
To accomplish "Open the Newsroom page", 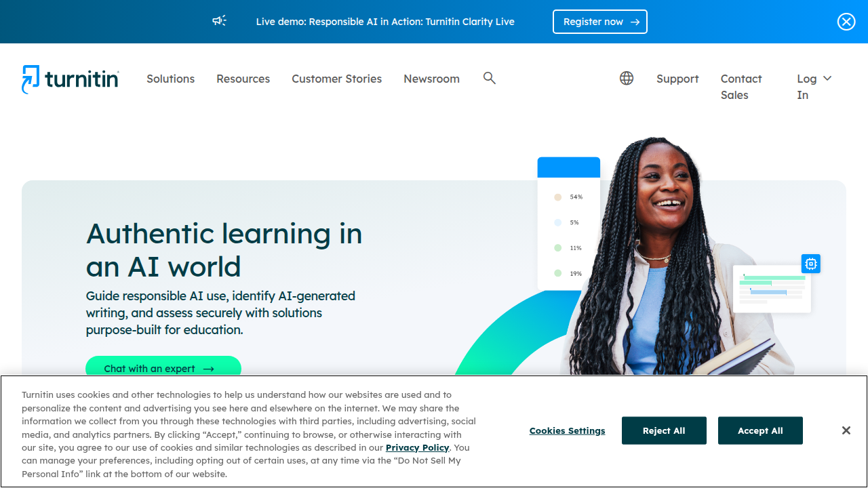I will tap(432, 79).
